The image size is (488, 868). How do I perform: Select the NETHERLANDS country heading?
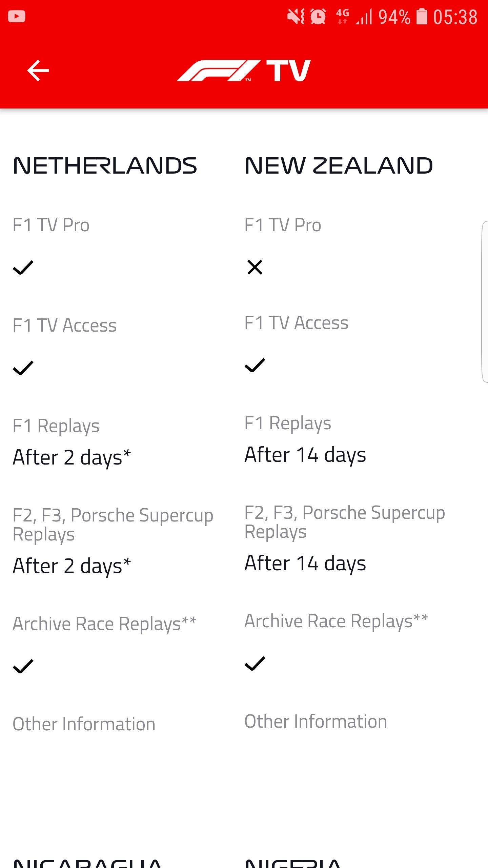[x=105, y=166]
